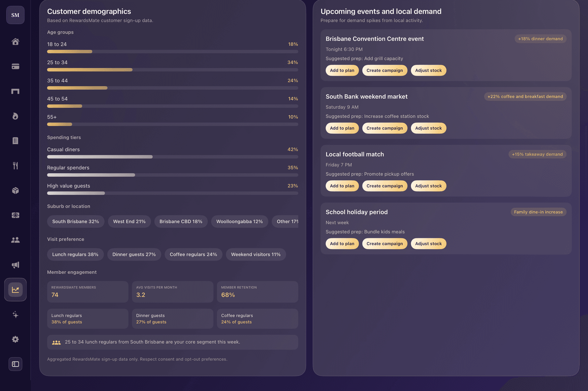Click the High value guests bar
588x391 pixels.
172,193
